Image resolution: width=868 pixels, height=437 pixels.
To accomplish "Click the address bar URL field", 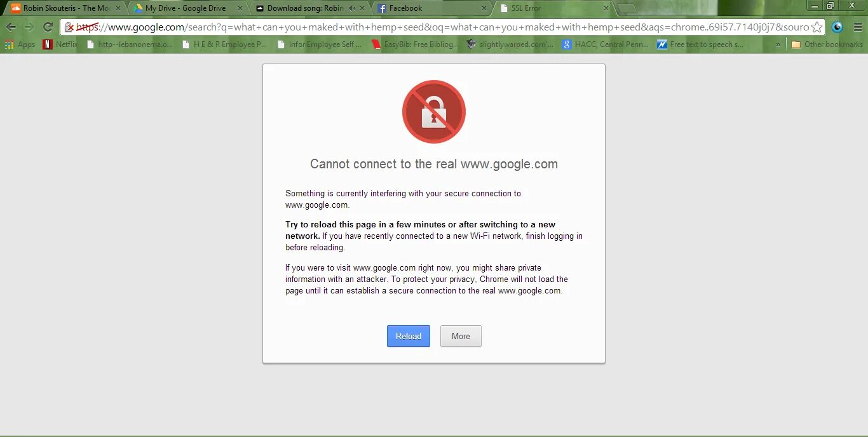I will [x=443, y=27].
